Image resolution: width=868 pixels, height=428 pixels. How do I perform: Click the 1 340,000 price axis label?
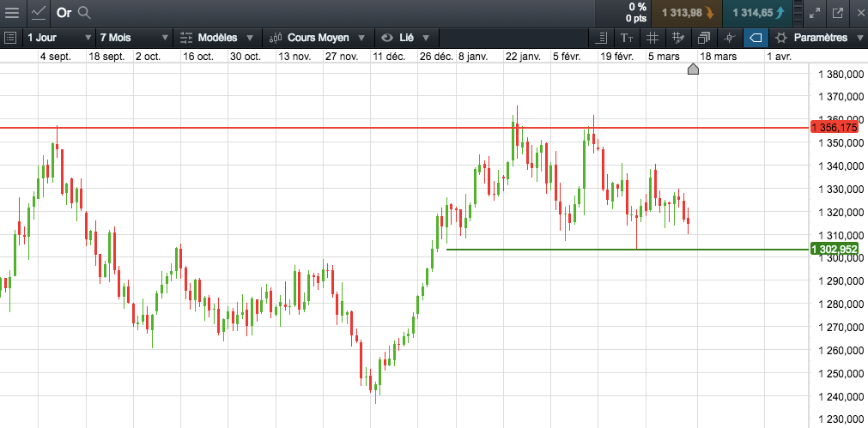841,166
